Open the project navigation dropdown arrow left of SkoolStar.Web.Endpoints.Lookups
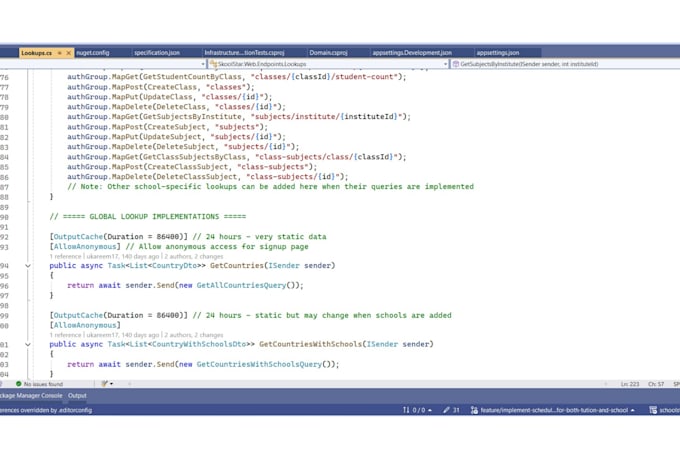Viewport: 680px width, 459px height. tap(203, 64)
